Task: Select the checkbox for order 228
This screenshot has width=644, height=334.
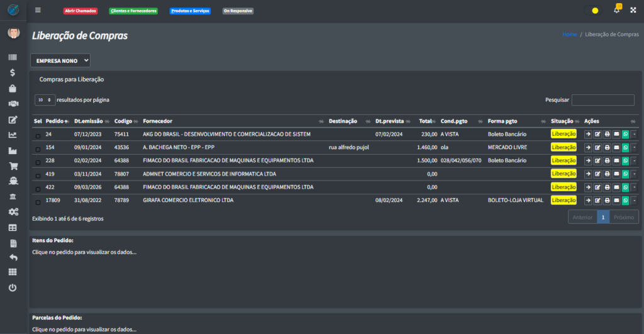Action: click(x=38, y=162)
